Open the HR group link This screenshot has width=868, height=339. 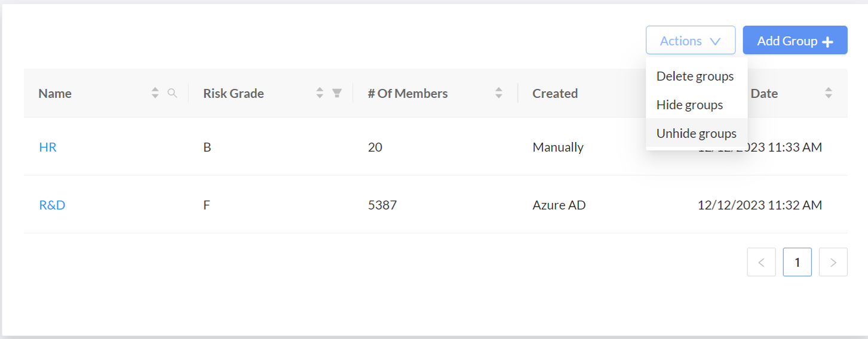48,147
